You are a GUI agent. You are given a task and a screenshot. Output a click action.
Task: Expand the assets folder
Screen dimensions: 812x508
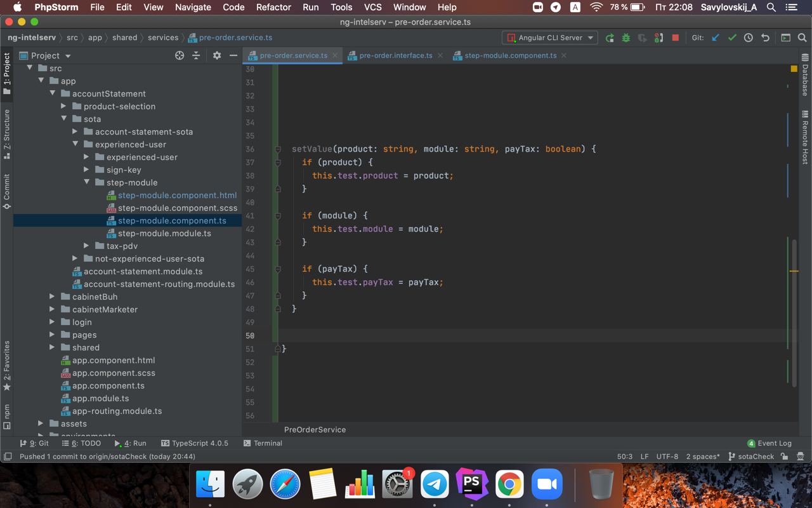[x=41, y=424]
